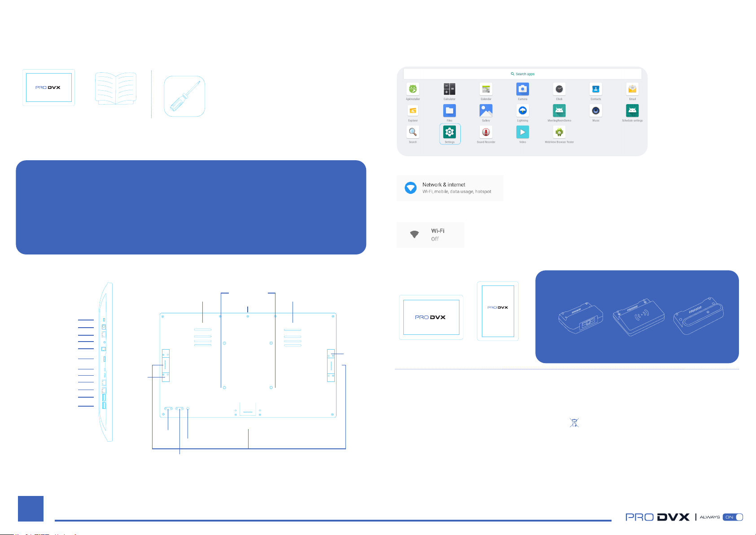Open the MeetingRoomDemo app

click(x=559, y=111)
